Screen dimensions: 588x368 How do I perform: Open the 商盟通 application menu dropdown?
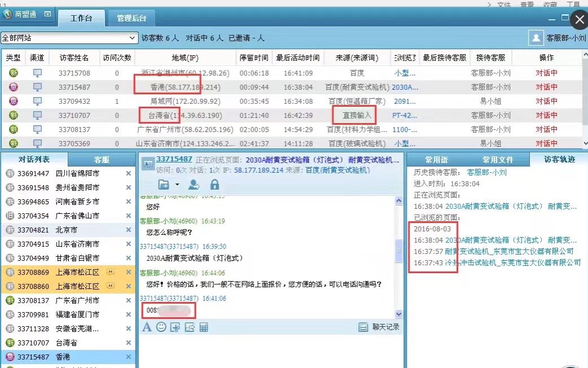[x=48, y=15]
